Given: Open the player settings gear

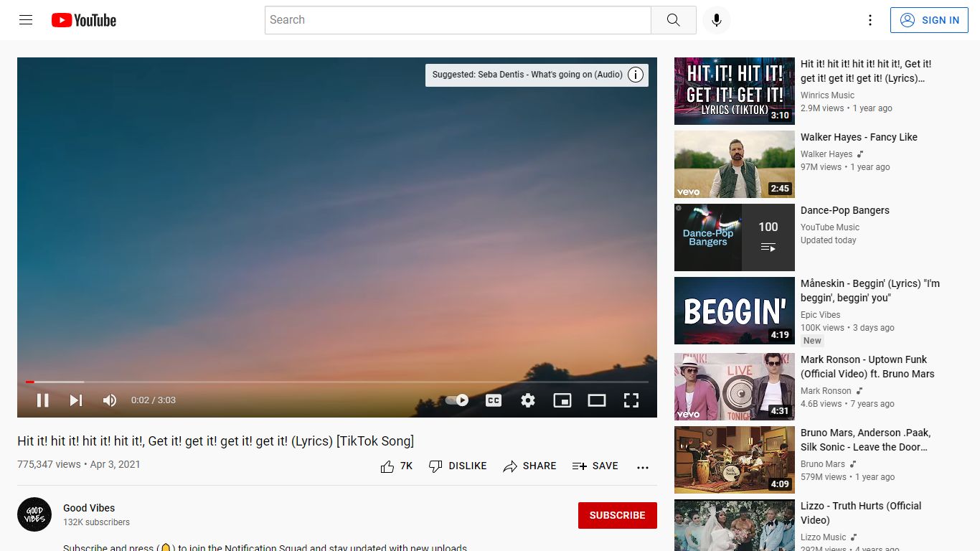Looking at the screenshot, I should point(528,400).
